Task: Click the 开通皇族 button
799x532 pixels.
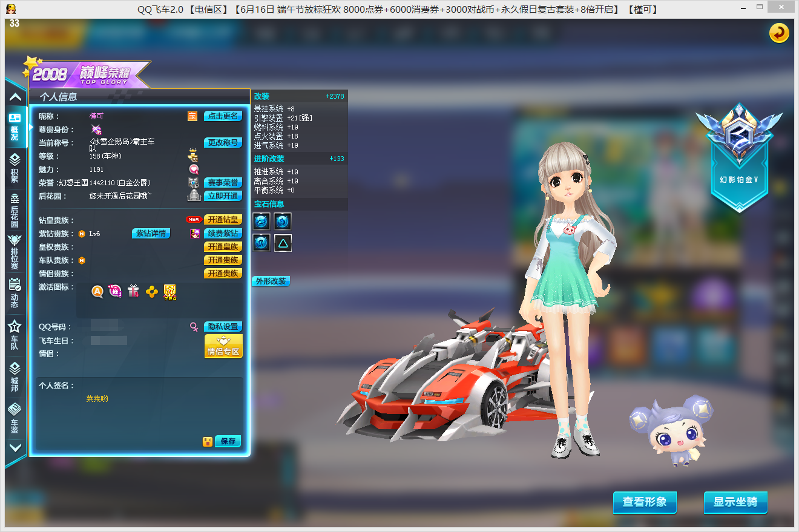Action: pos(223,247)
